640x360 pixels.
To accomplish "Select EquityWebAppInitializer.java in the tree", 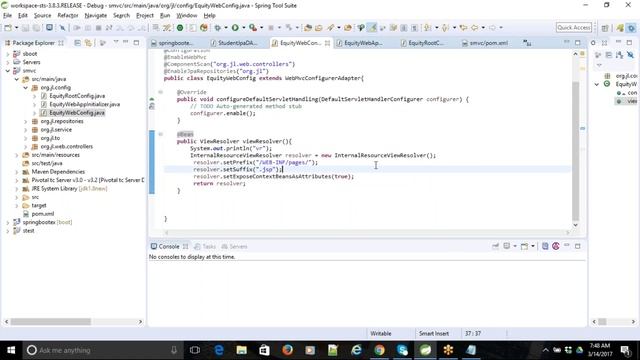I will pyautogui.click(x=84, y=104).
